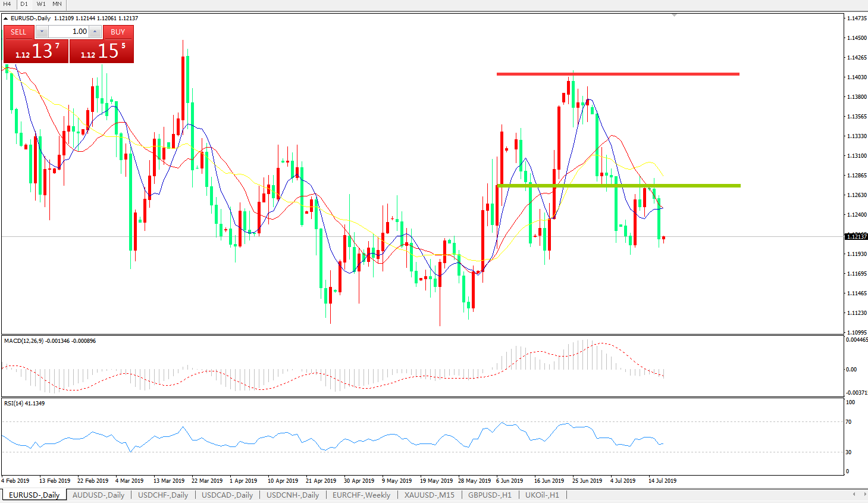
Task: Switch chart to W1 timeframe
Action: pos(41,4)
